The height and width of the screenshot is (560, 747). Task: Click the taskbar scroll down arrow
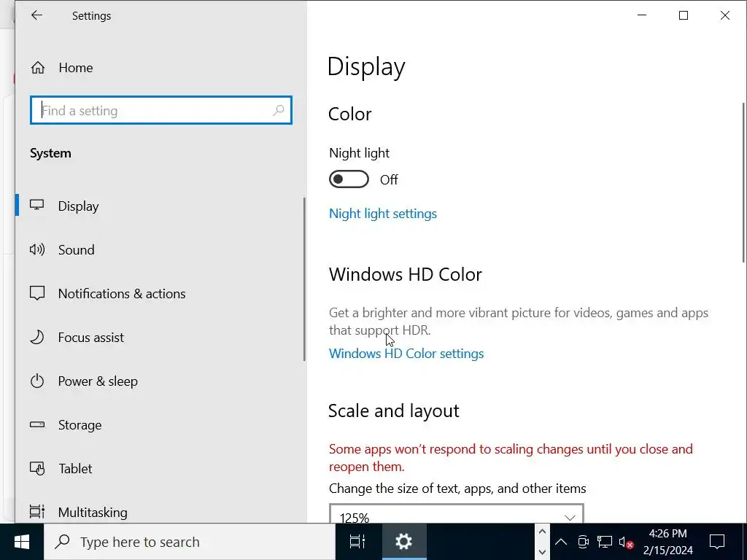(542, 551)
